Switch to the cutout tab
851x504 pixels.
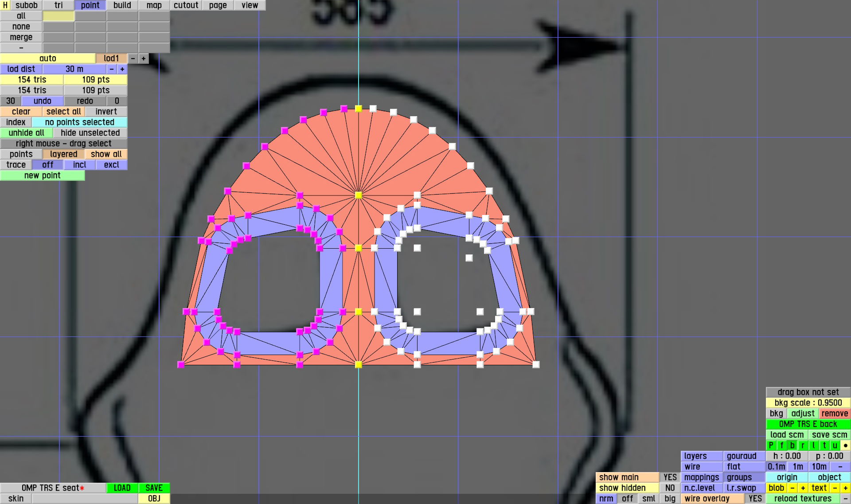pos(186,5)
